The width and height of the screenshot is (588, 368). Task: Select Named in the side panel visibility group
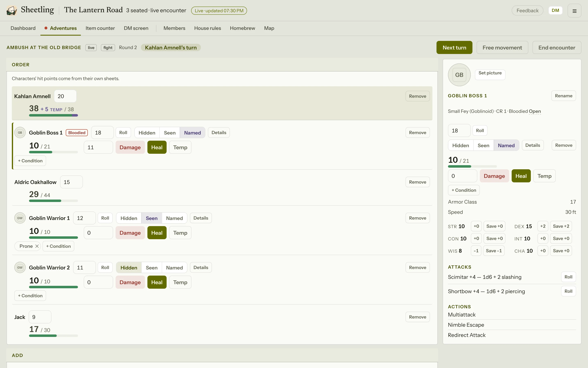point(506,145)
